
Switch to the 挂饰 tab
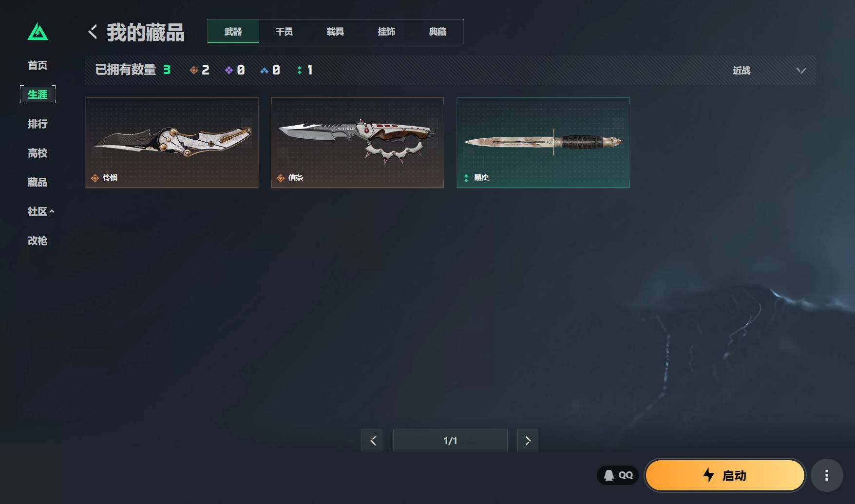(x=386, y=32)
